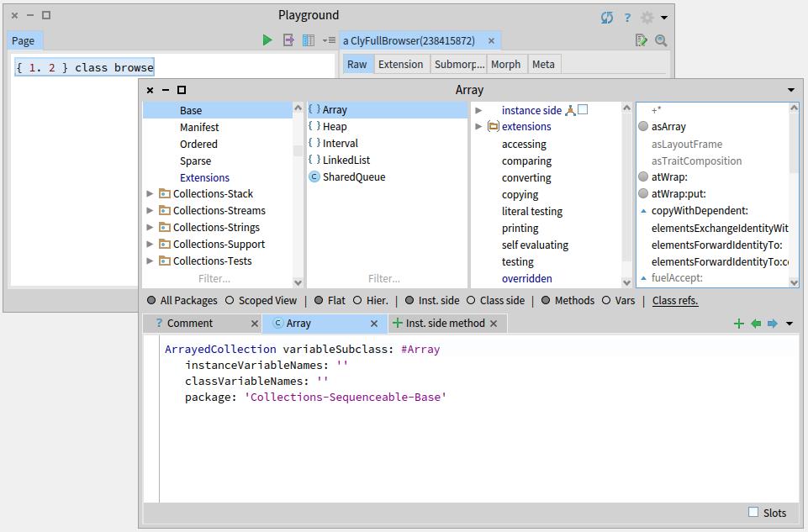
Task: Click the table bindings icon in Playground toolbar
Action: (x=309, y=40)
